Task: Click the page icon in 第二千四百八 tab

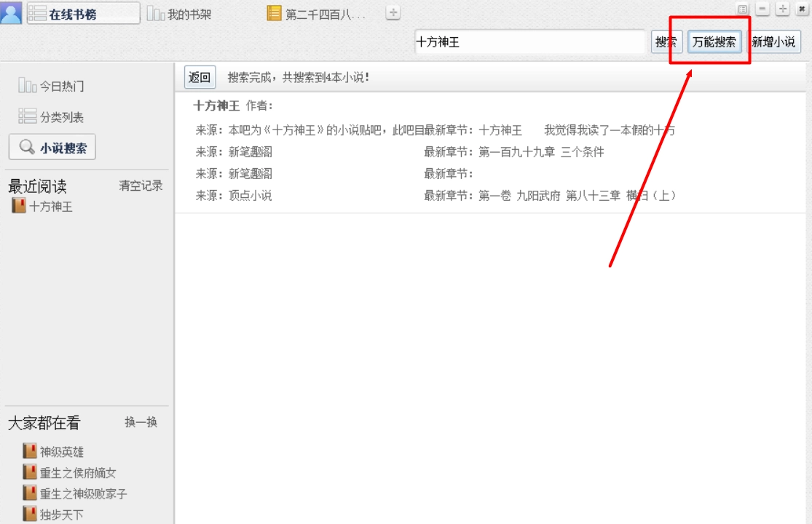Action: pos(274,13)
